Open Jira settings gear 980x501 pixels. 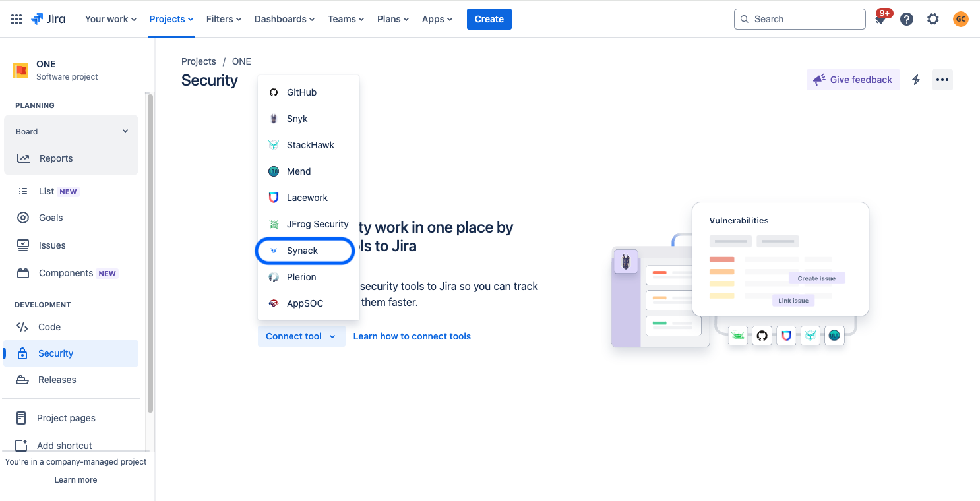pos(933,18)
